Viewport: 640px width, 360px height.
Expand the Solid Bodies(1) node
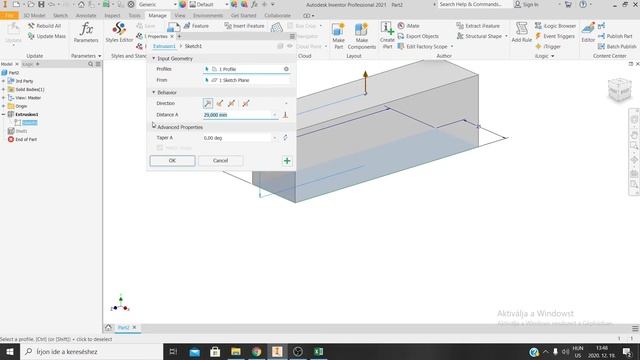coord(4,89)
